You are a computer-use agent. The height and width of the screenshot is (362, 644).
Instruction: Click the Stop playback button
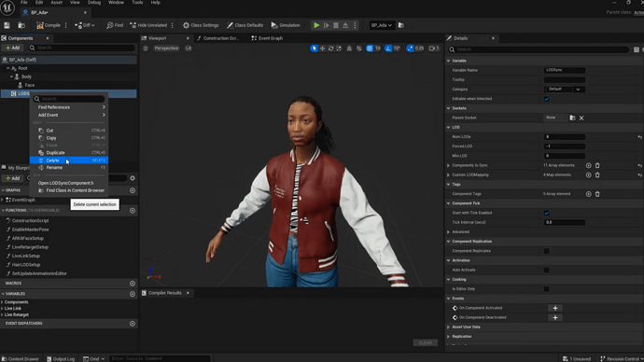click(336, 25)
